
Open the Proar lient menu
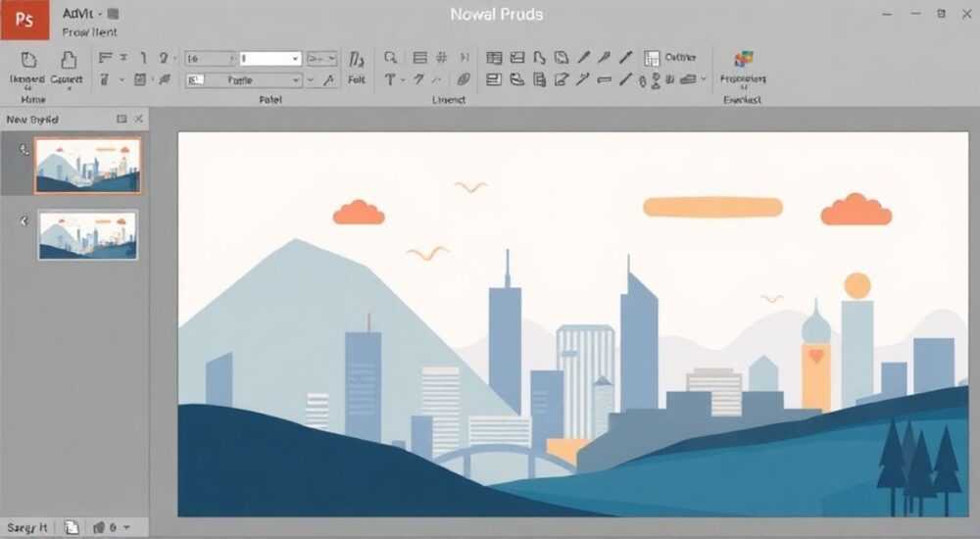[x=89, y=32]
